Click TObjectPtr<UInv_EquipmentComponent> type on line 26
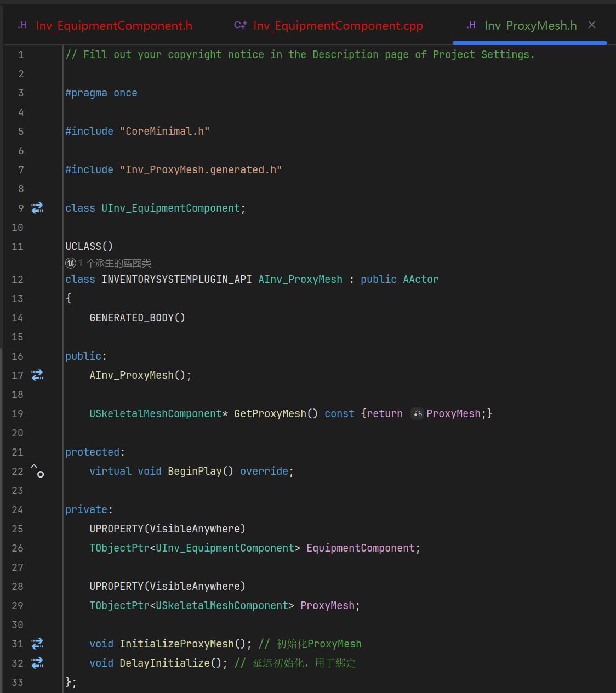This screenshot has width=616, height=693. pos(195,548)
